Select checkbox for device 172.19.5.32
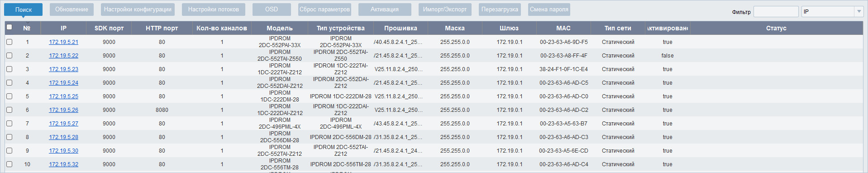Screen dimensions: 868x173 (x=9, y=164)
